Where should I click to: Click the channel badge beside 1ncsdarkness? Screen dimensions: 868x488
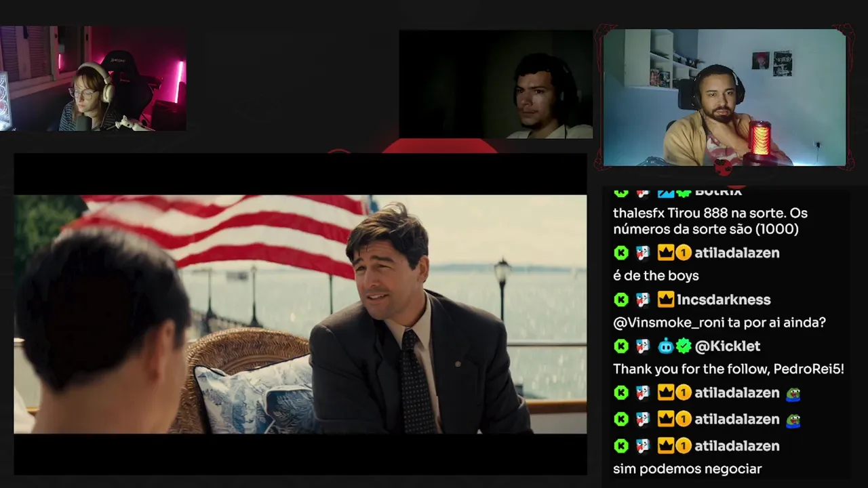(x=643, y=300)
